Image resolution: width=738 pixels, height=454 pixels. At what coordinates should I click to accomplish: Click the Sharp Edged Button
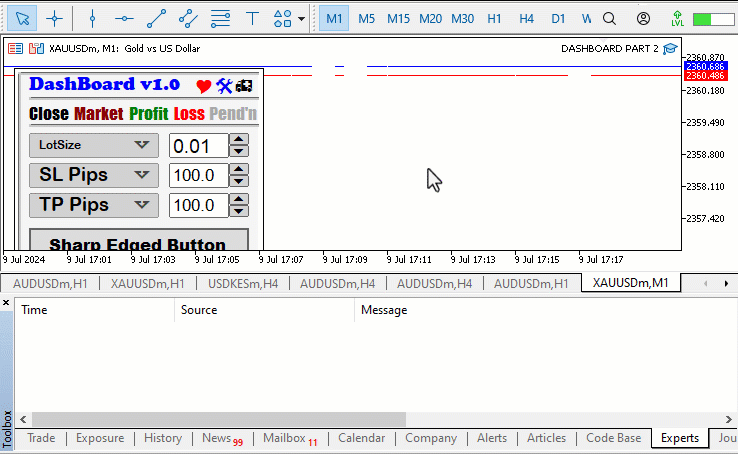click(x=139, y=240)
